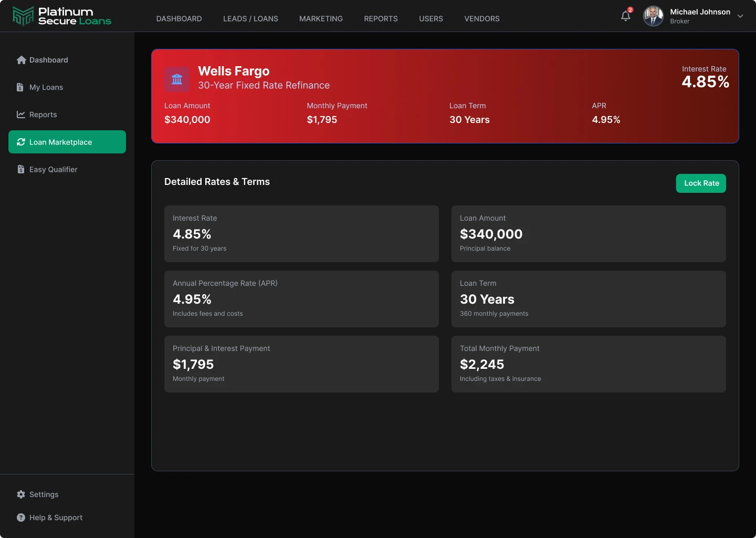The height and width of the screenshot is (538, 756).
Task: Open My Loans in the sidebar
Action: tap(67, 87)
